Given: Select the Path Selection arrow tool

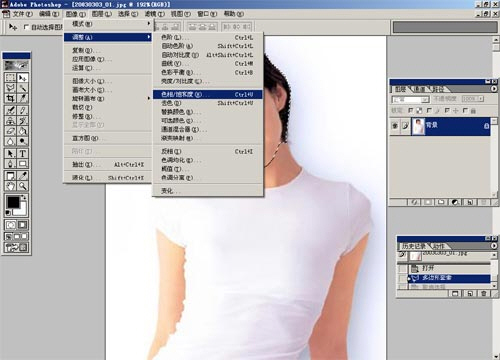Looking at the screenshot, I should point(10,153).
